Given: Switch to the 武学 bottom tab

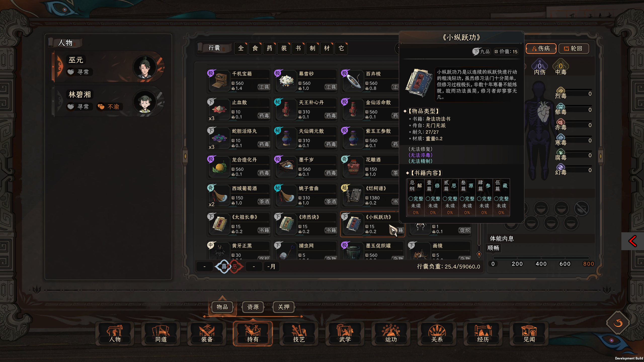Looking at the screenshot, I should [345, 333].
